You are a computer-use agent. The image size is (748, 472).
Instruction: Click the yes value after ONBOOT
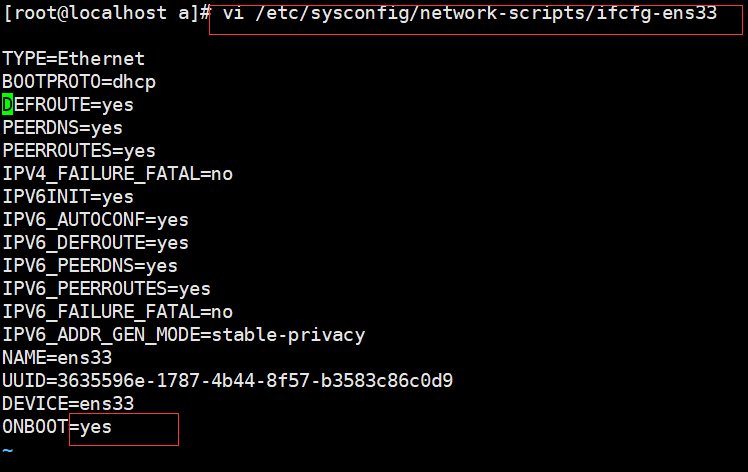[x=95, y=427]
